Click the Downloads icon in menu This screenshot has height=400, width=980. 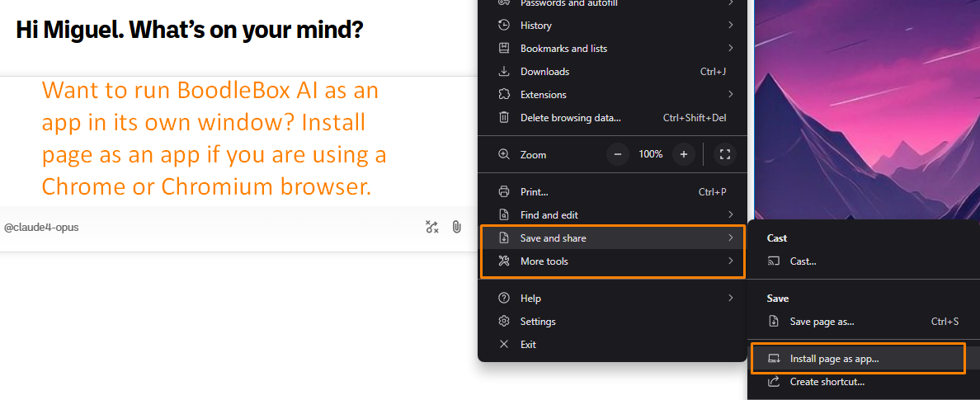click(x=504, y=72)
